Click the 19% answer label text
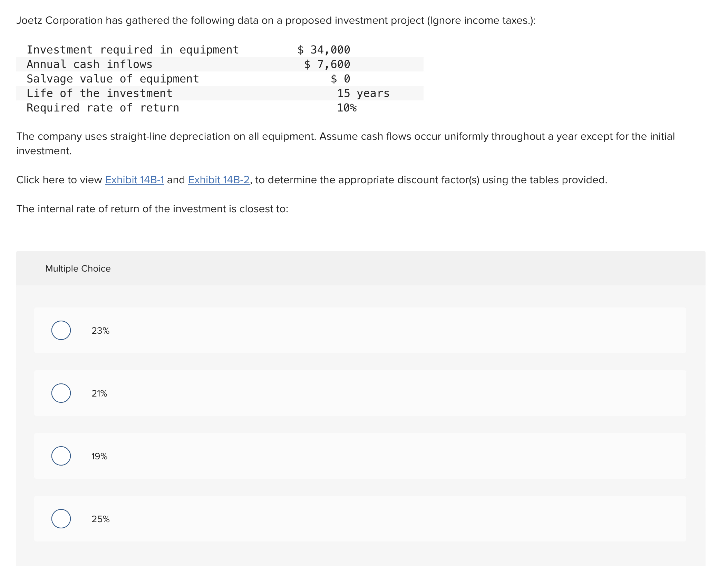The height and width of the screenshot is (576, 728). coord(99,456)
